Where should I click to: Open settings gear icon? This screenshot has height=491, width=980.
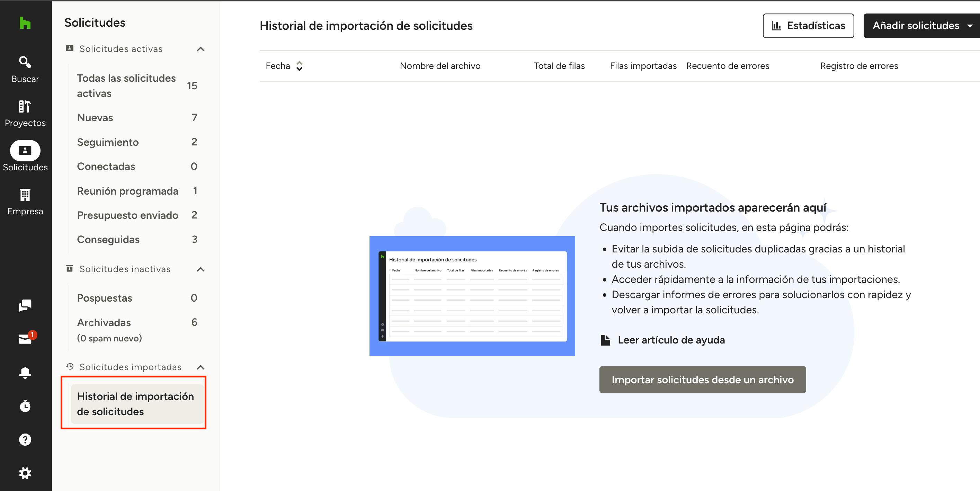[x=25, y=473]
